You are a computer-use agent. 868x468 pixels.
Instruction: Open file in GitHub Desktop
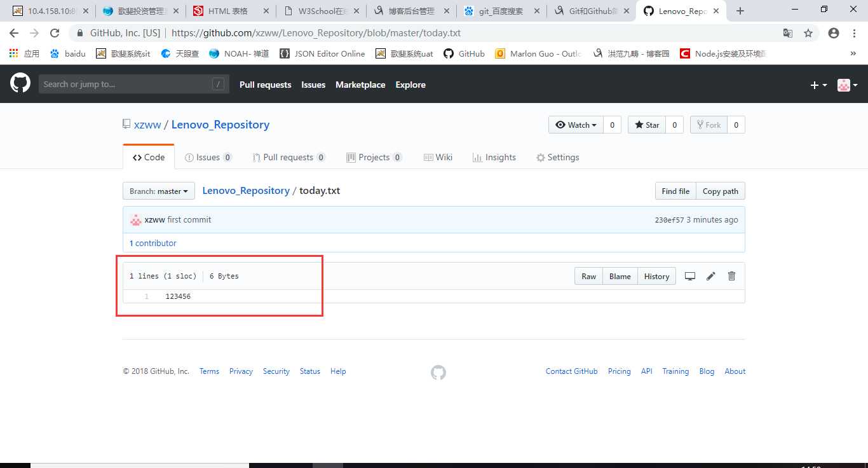click(x=690, y=276)
